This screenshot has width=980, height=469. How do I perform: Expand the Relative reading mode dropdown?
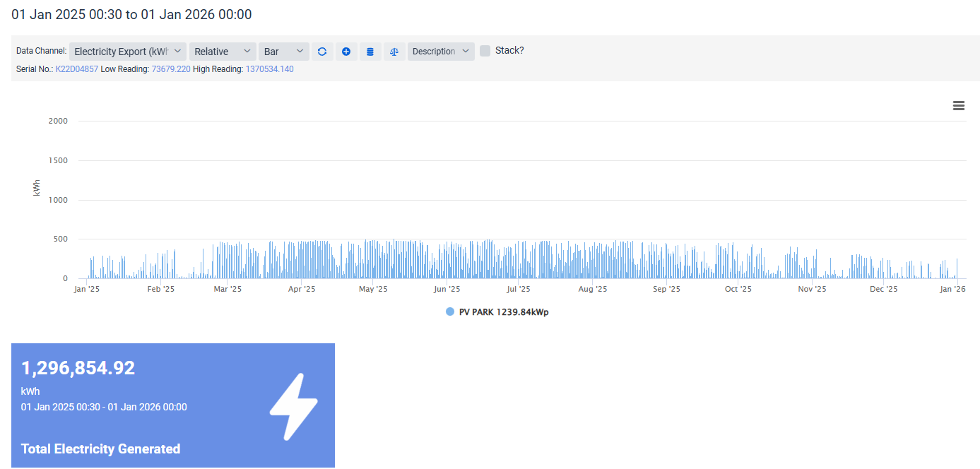pos(223,52)
